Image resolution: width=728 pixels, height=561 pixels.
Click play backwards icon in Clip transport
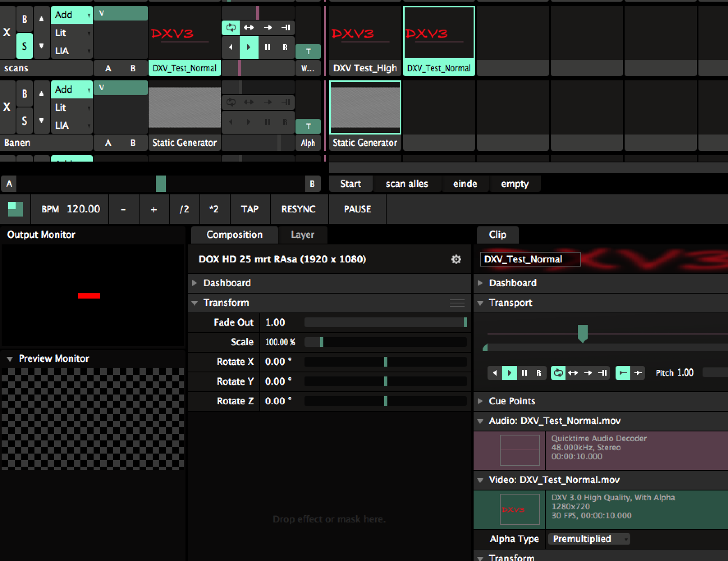click(495, 373)
